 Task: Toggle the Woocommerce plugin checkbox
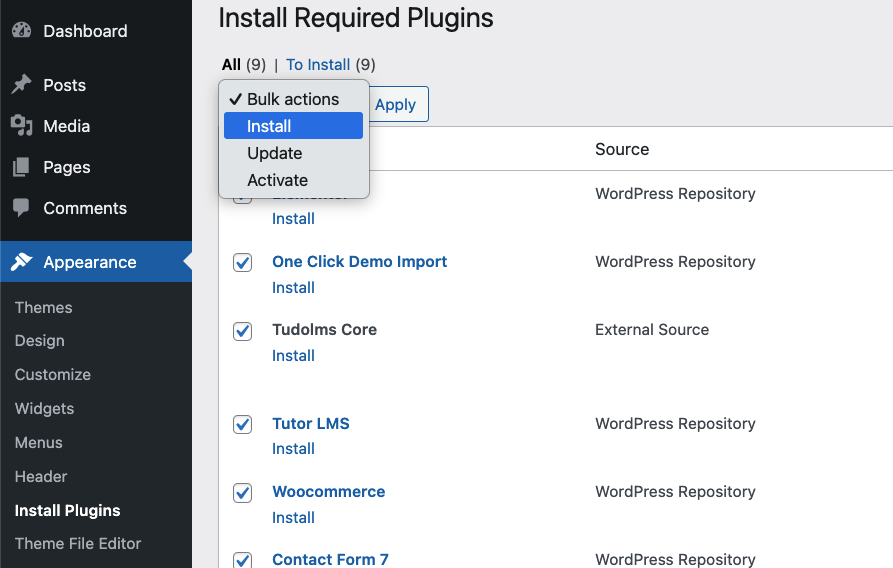pyautogui.click(x=242, y=492)
